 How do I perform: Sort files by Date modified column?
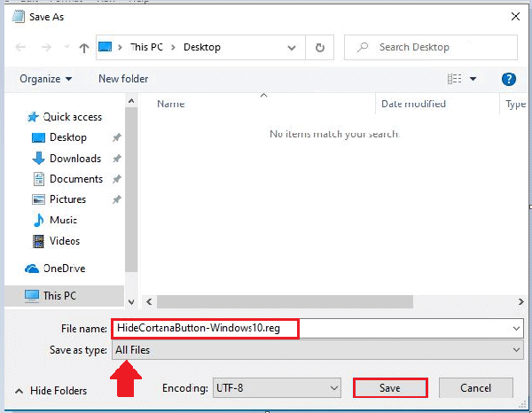click(413, 105)
